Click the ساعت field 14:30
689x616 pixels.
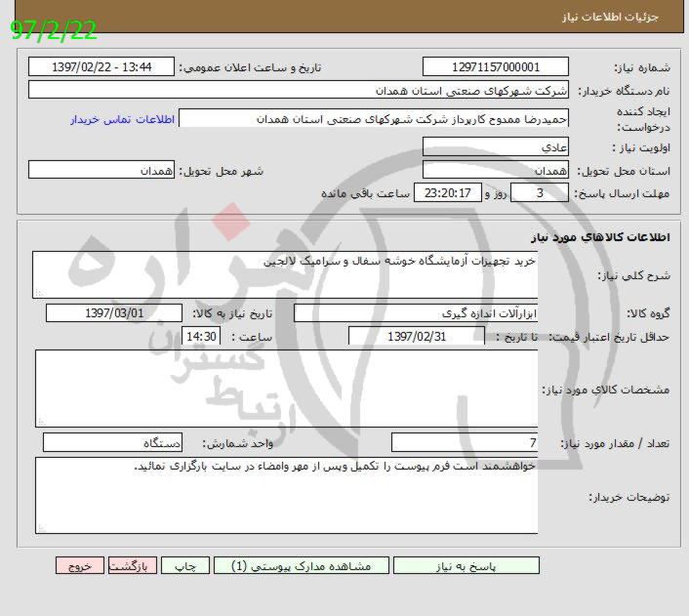[x=201, y=337]
